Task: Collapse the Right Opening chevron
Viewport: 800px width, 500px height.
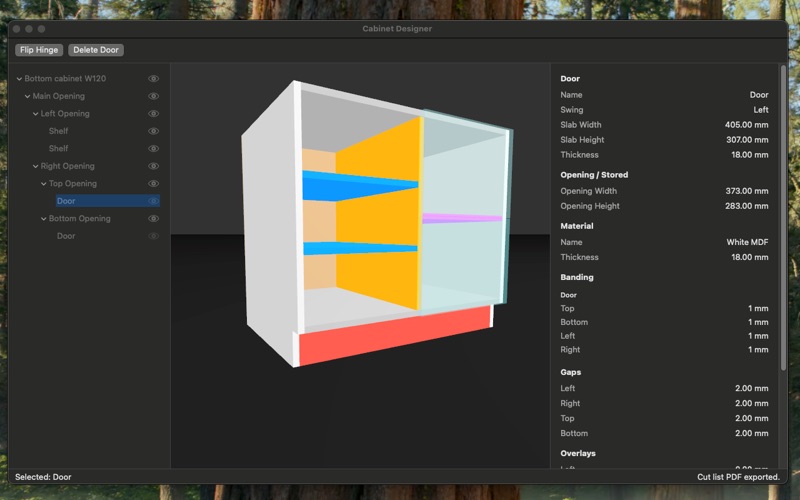Action: 36,166
